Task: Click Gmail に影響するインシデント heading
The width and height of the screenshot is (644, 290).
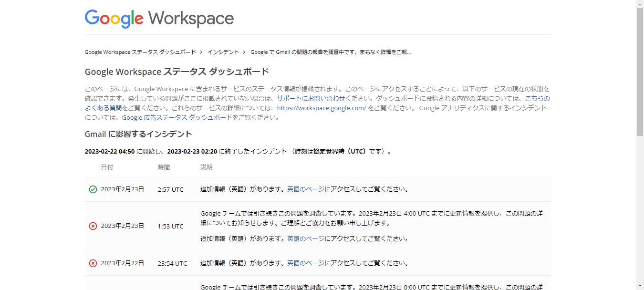Action: point(138,134)
